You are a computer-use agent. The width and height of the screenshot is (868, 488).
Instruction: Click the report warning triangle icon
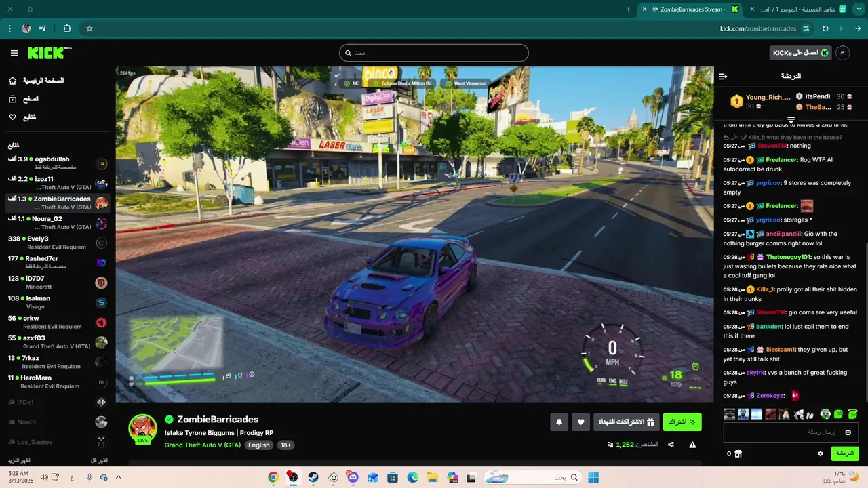pyautogui.click(x=692, y=445)
